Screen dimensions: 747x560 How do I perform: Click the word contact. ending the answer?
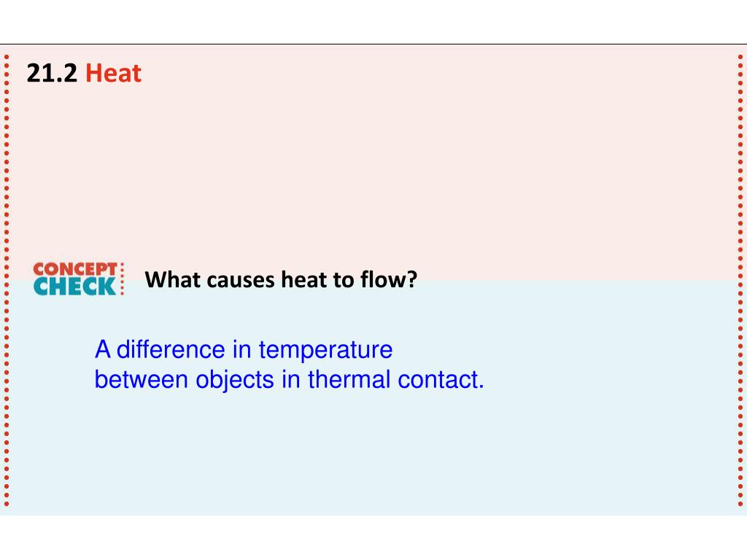click(x=441, y=380)
